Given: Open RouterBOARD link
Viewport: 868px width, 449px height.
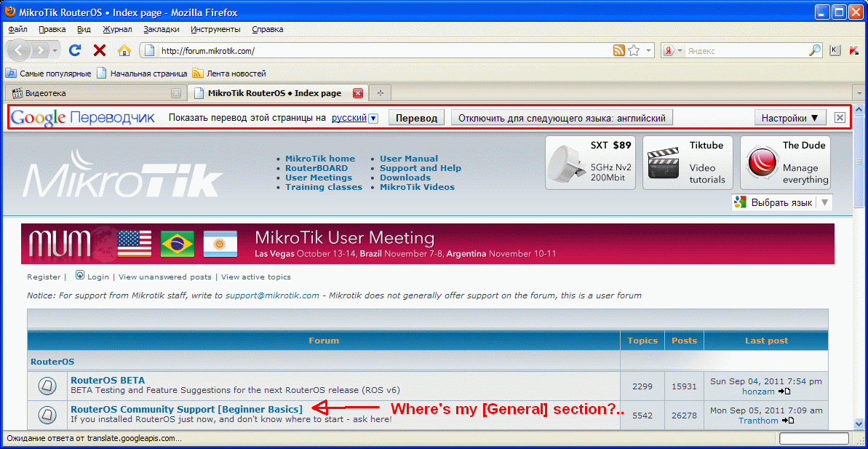Looking at the screenshot, I should click(x=316, y=168).
